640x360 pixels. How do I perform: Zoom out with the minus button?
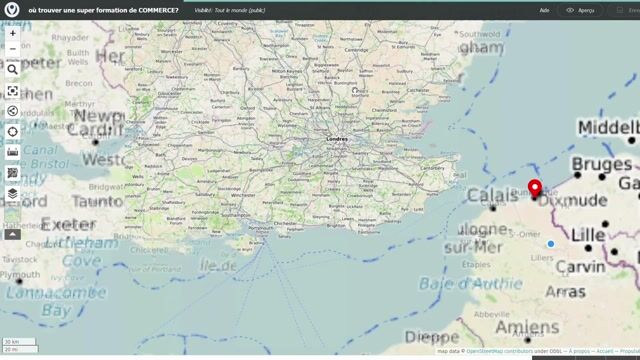click(13, 49)
